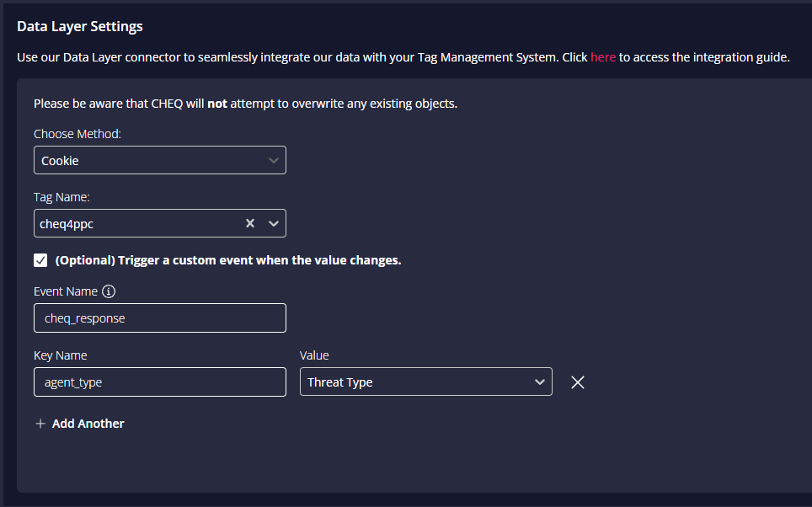
Task: Click the chevron on the Threat Type dropdown
Action: click(x=540, y=382)
